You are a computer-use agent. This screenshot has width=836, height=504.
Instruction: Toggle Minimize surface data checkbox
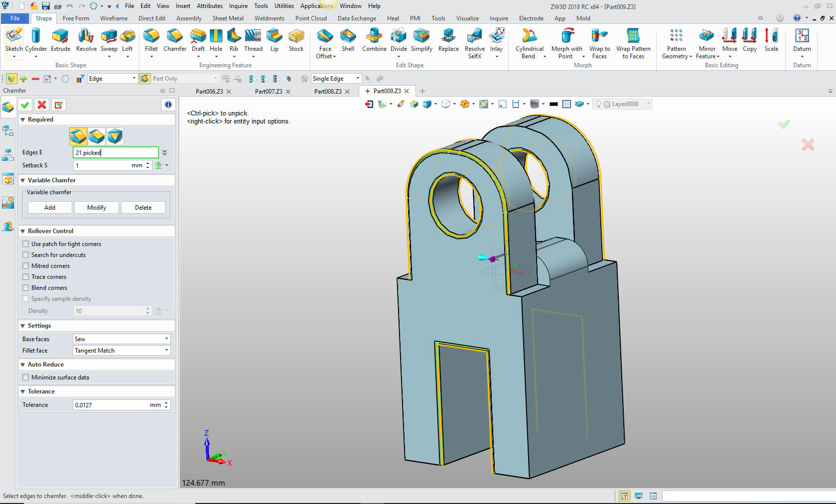[x=26, y=378]
